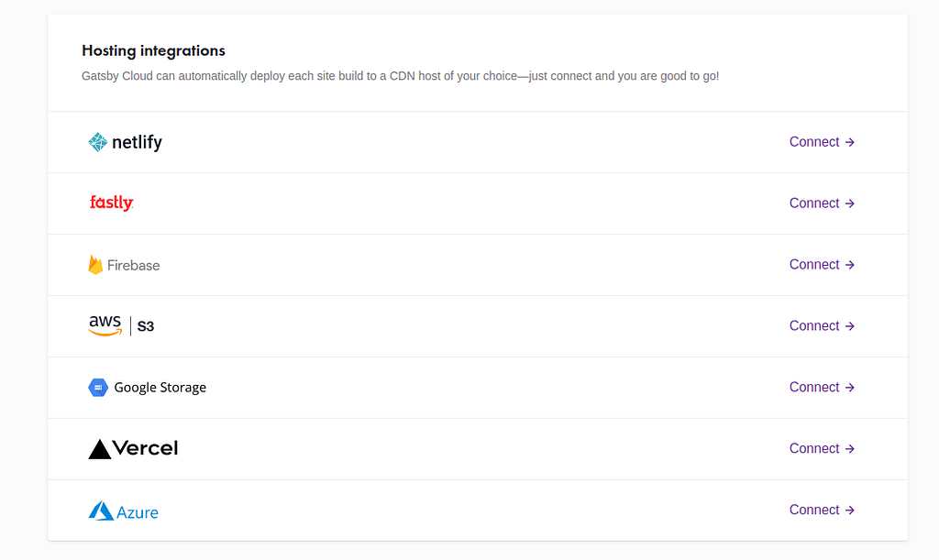
Task: Connect Firebase hosting
Action: pyautogui.click(x=822, y=265)
